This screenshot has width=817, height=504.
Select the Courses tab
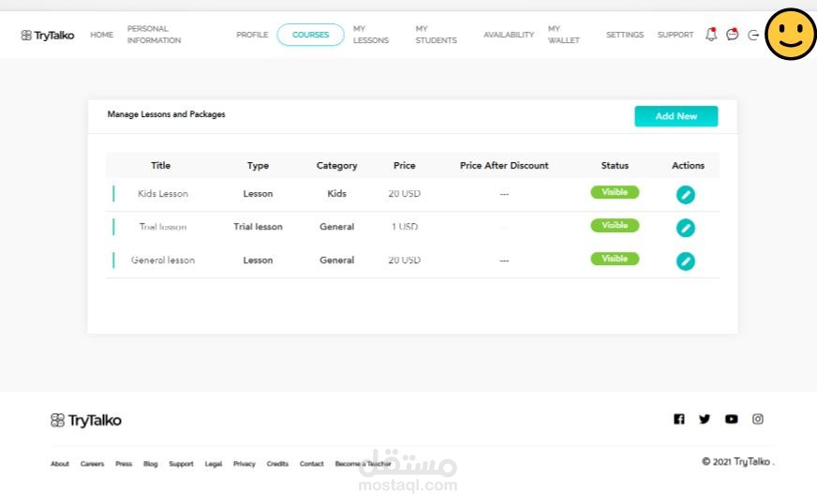[310, 35]
